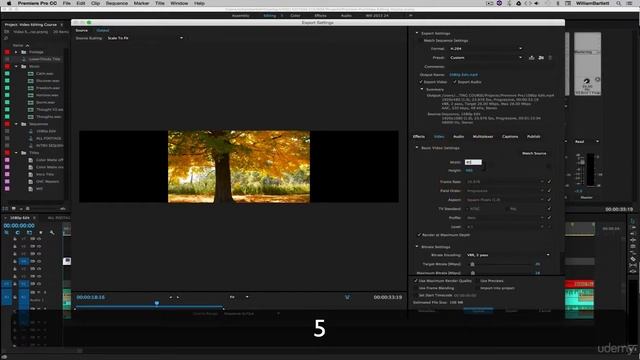Click the add marker icon in timeline
This screenshot has width=640, height=360.
40,232
